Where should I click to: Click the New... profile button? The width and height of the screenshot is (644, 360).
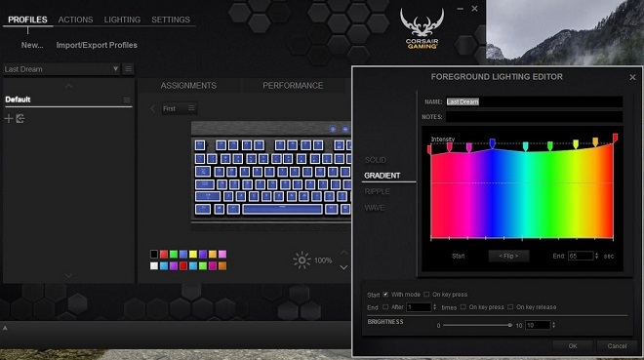(32, 45)
